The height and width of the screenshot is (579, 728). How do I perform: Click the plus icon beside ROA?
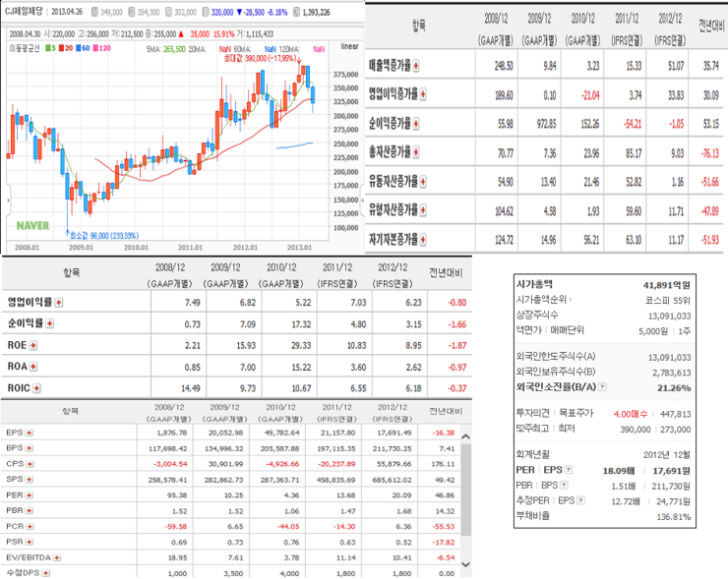(33, 367)
